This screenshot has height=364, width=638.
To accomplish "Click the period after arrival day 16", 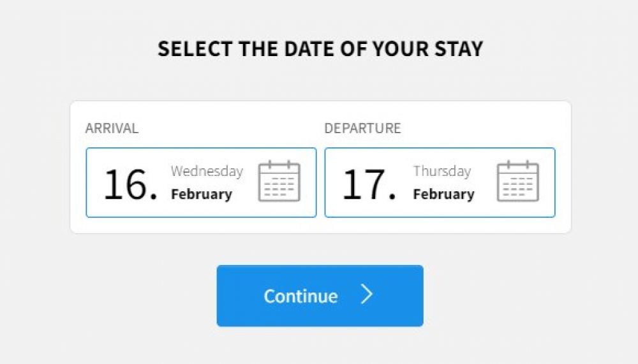I will [153, 196].
